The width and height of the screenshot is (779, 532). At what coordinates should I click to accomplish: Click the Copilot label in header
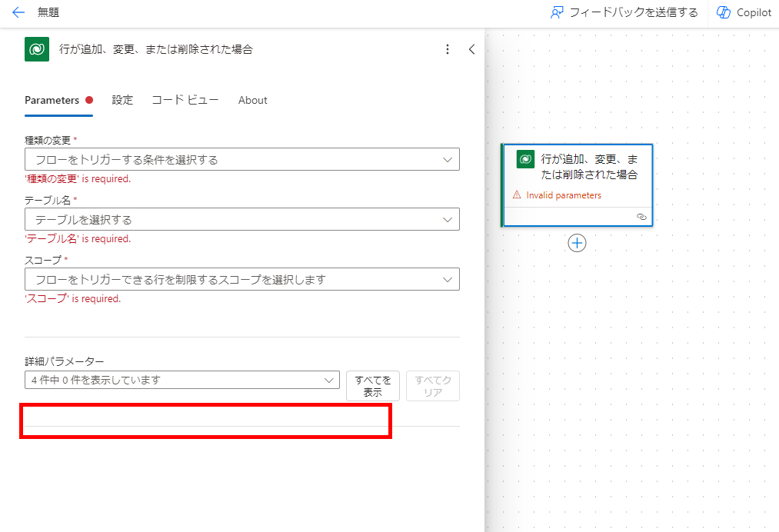click(x=754, y=13)
